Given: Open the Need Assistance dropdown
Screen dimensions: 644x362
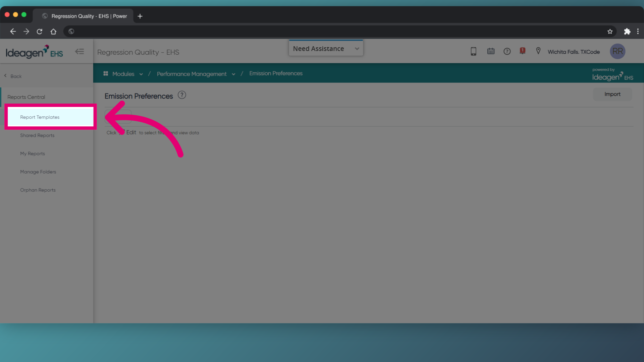Looking at the screenshot, I should [x=326, y=49].
